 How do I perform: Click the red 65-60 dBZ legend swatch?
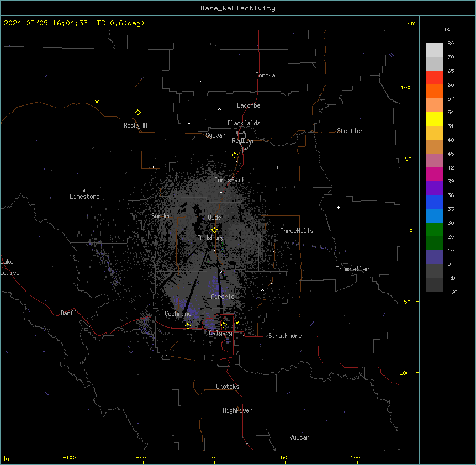coord(434,78)
